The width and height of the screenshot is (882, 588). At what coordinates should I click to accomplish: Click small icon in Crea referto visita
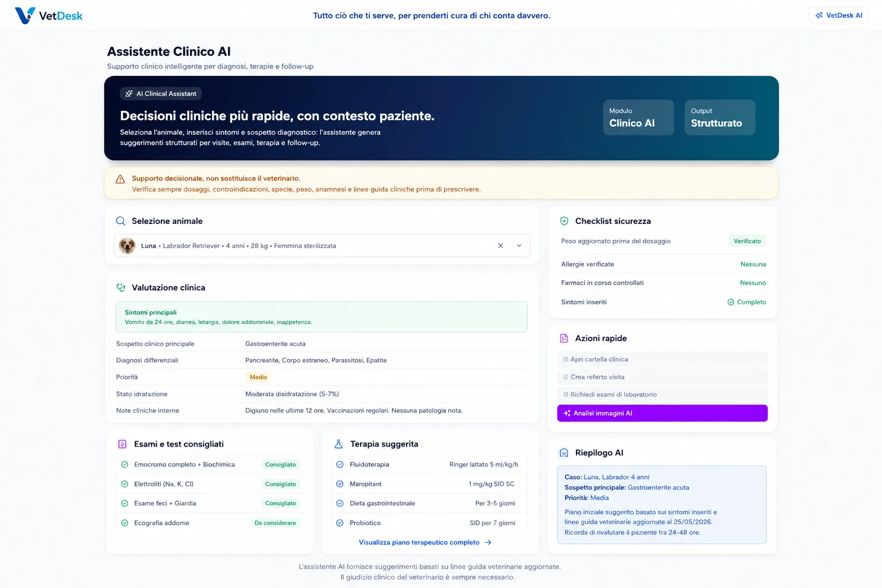click(566, 377)
